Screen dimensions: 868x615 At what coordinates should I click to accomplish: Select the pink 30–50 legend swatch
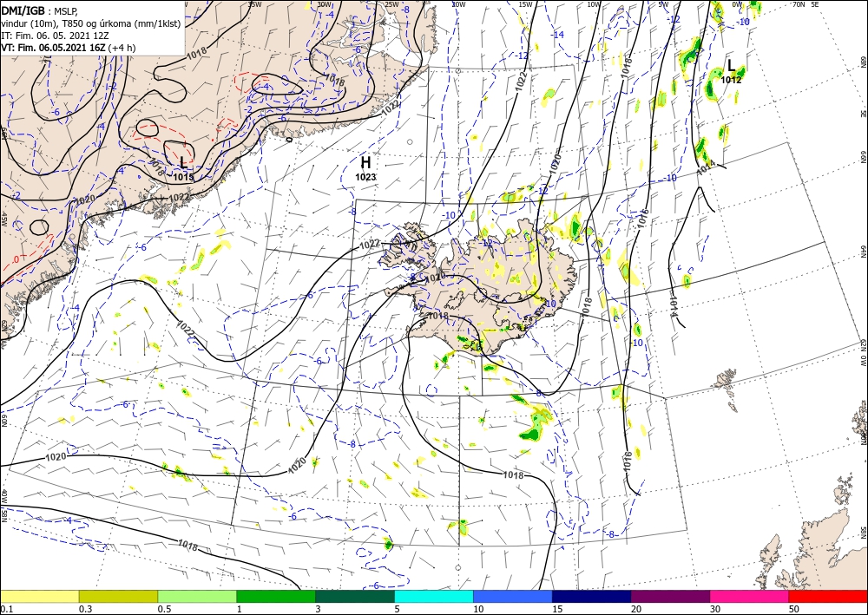750,596
